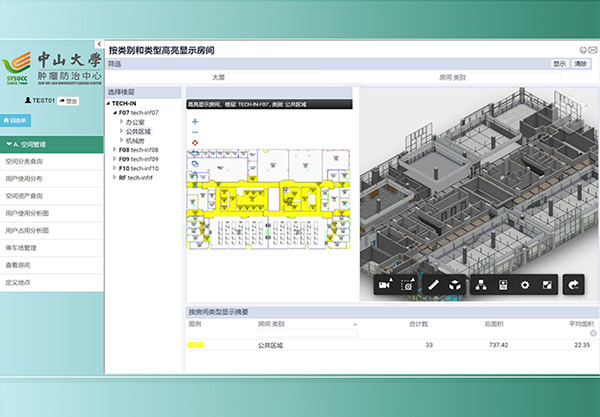Click the yellow legend swatch for 公共区域
The image size is (600, 417).
196,345
